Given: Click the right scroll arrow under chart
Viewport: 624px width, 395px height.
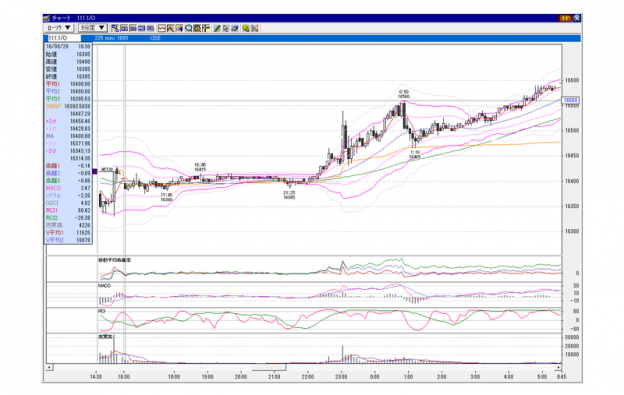Looking at the screenshot, I should pos(559,367).
